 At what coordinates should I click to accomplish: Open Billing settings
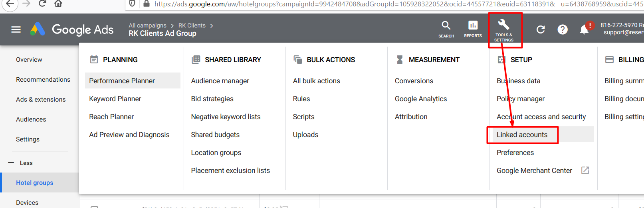click(x=624, y=116)
